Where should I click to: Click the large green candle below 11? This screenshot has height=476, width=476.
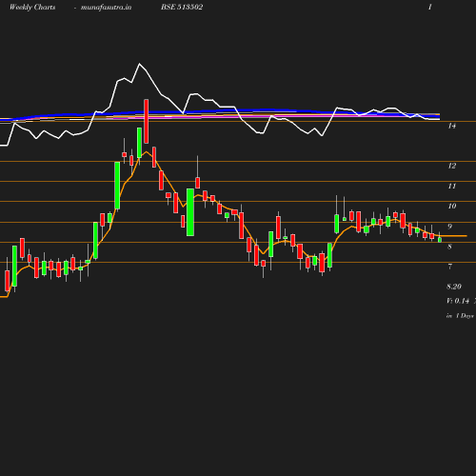pos(190,212)
